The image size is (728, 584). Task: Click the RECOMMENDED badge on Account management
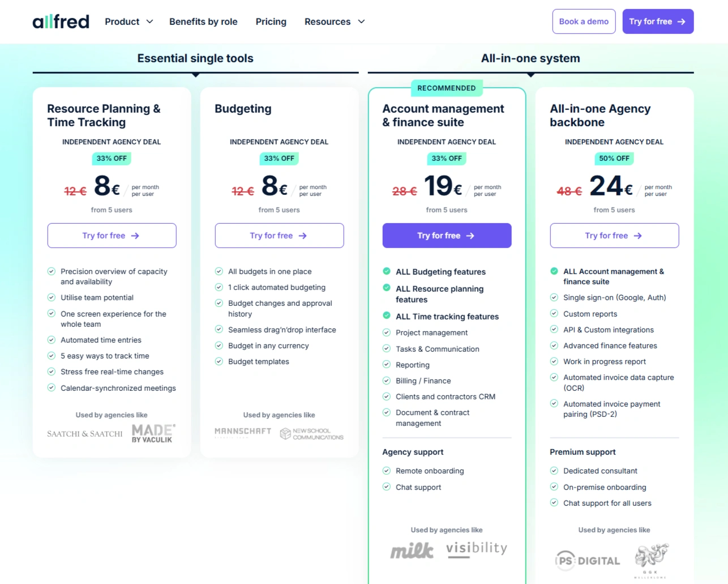446,88
